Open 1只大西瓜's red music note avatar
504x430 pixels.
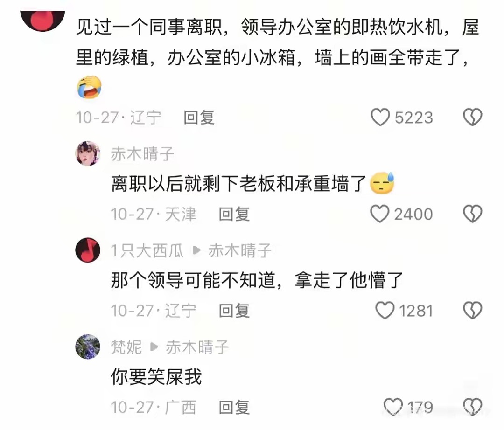[x=88, y=250]
